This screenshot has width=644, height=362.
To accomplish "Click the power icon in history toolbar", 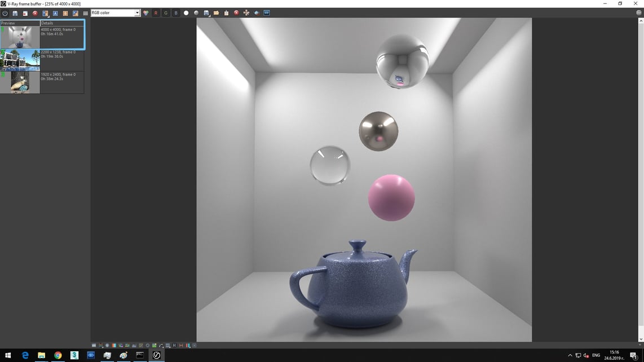I will pos(5,13).
